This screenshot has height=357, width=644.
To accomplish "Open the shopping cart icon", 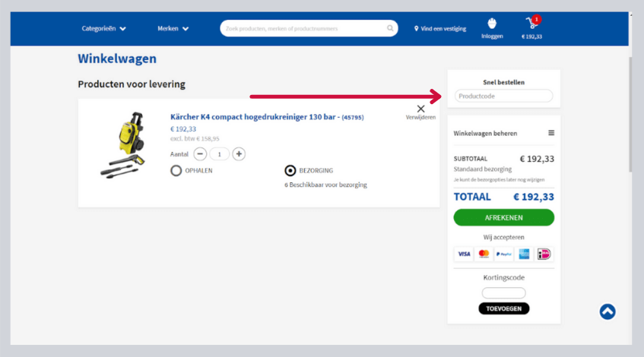I will (x=531, y=24).
